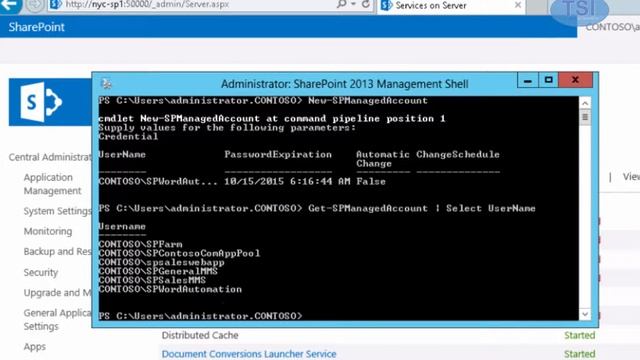This screenshot has height=360, width=640.
Task: Click the ChangeSchedule column header
Action: [x=458, y=154]
